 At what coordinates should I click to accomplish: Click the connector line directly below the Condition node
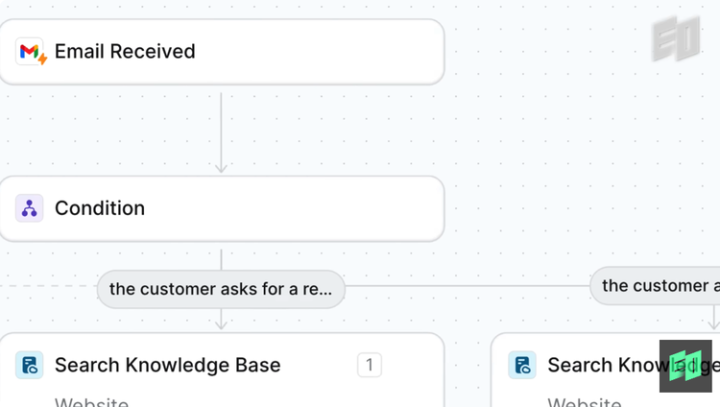tap(221, 256)
